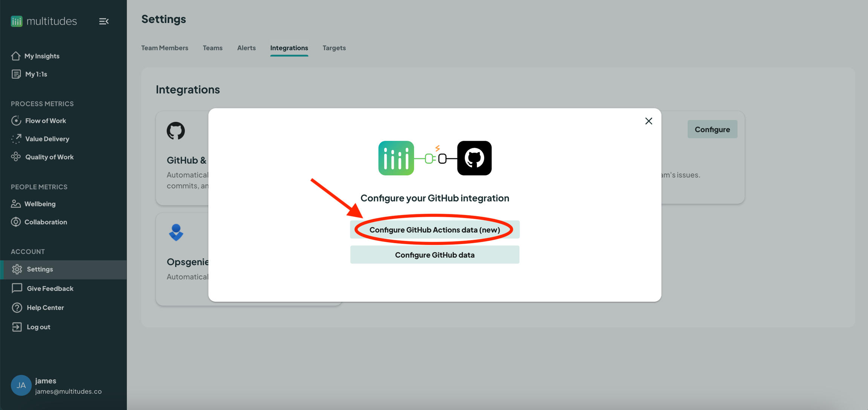Open the Help Center
Screen dimensions: 868x410
click(x=45, y=307)
